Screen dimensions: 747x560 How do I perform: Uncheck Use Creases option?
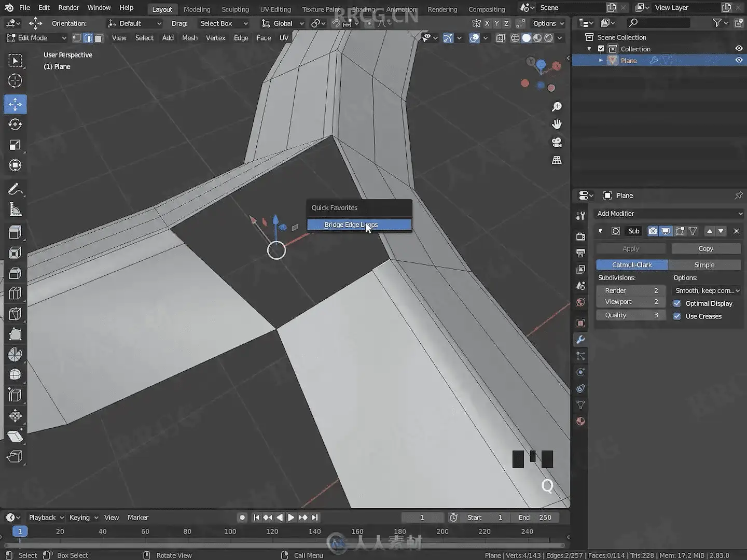tap(677, 316)
